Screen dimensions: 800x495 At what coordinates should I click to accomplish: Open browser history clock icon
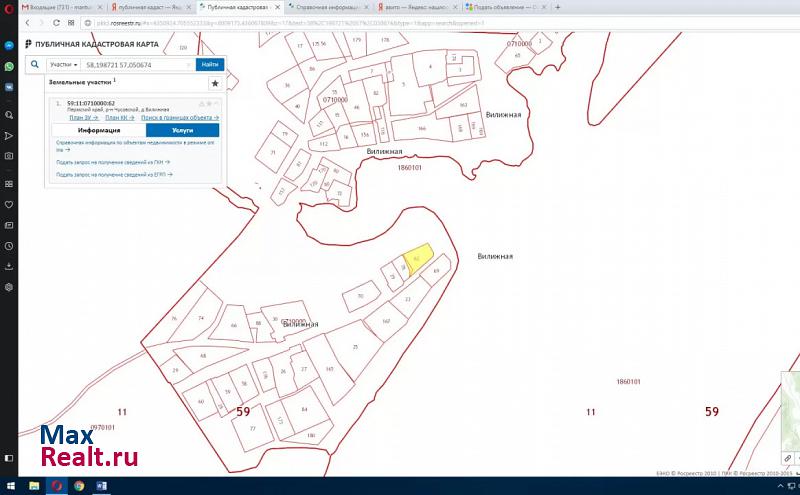8,245
